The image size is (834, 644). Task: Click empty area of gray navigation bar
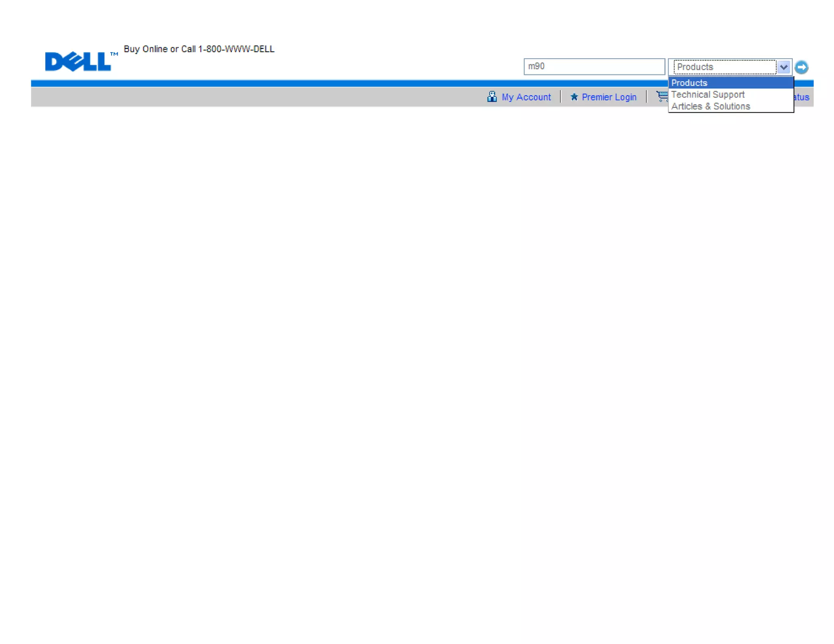tap(244, 97)
